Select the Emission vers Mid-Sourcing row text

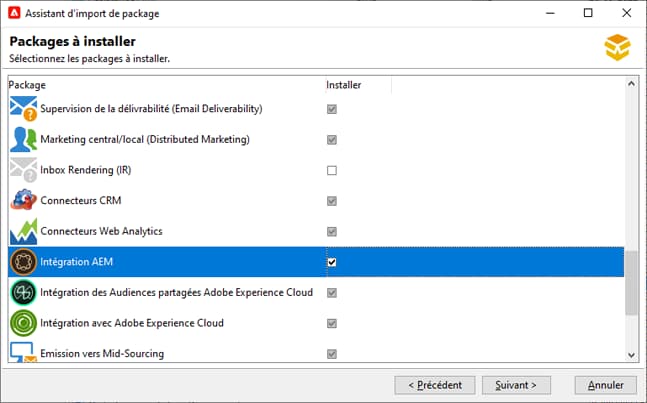coord(102,354)
